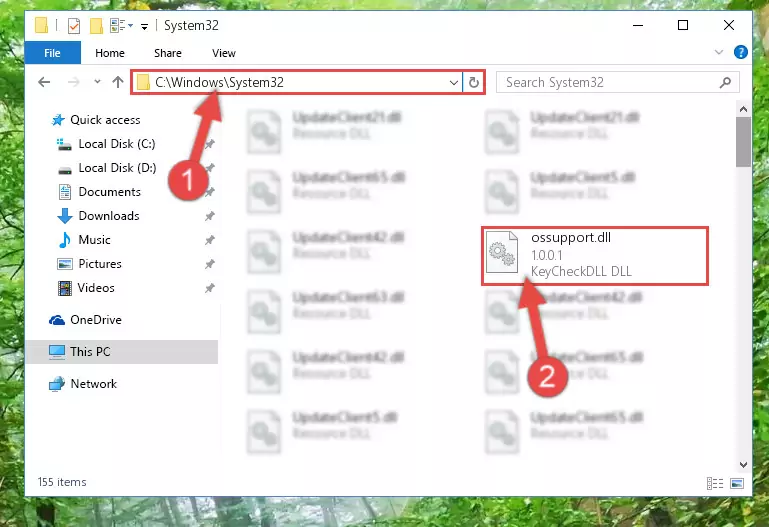The height and width of the screenshot is (527, 769).
Task: Click the Videos film strip icon
Action: pos(65,288)
